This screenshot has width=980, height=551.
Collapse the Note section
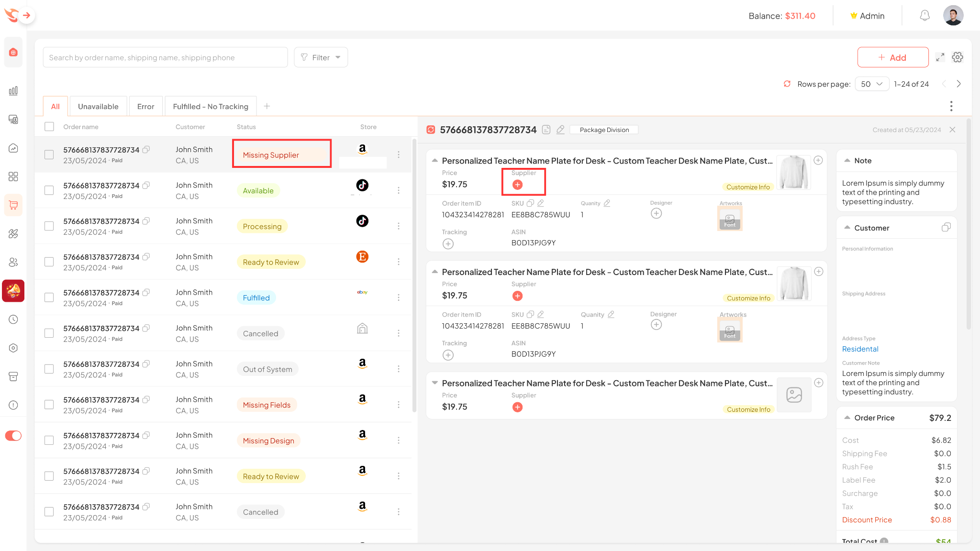[847, 161]
